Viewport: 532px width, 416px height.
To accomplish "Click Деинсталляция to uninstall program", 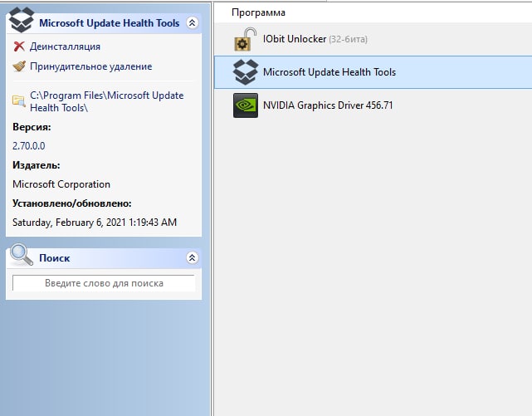I will click(x=65, y=46).
